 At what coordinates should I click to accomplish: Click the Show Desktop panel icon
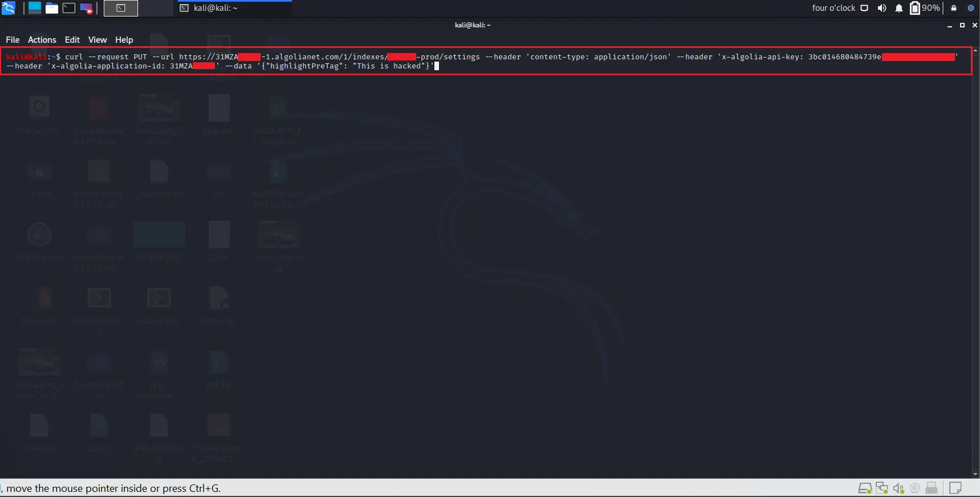pyautogui.click(x=34, y=8)
